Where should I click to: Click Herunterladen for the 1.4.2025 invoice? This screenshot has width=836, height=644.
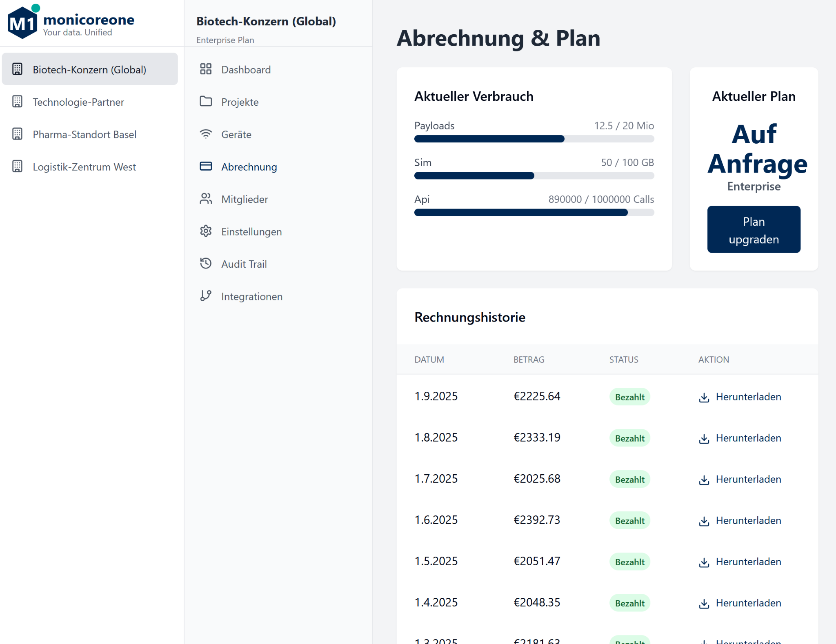coord(748,603)
